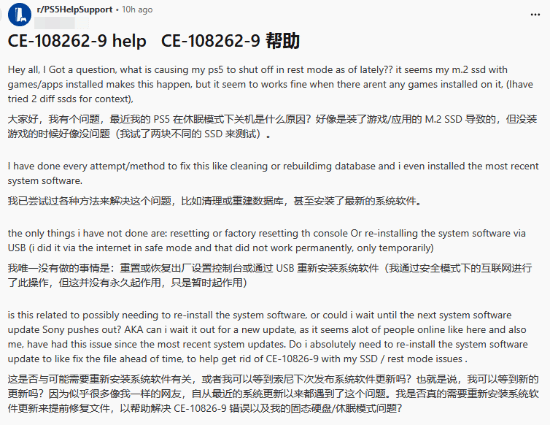Click the blurred author username below subreddit name
550x425 pixels.
62,23
